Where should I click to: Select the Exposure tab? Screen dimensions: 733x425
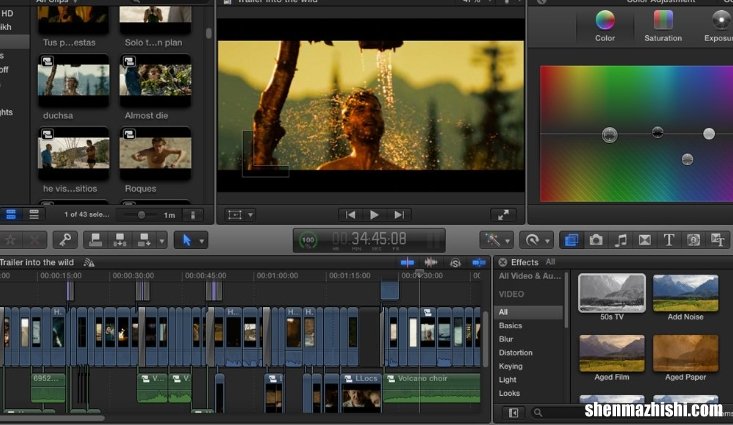(x=719, y=27)
